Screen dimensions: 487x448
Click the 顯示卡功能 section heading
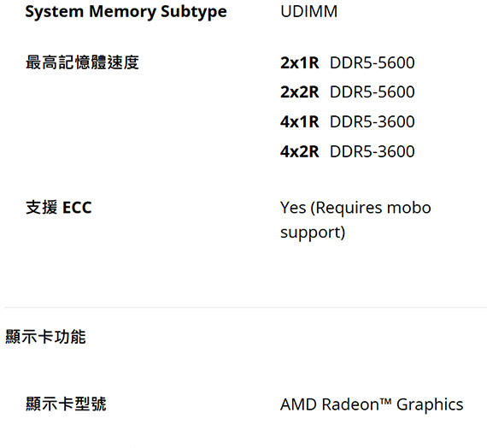tap(45, 337)
